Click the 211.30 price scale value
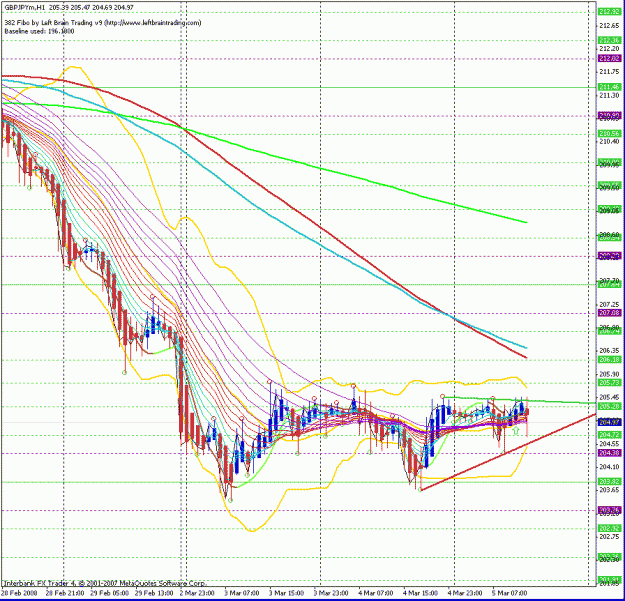 pyautogui.click(x=609, y=96)
